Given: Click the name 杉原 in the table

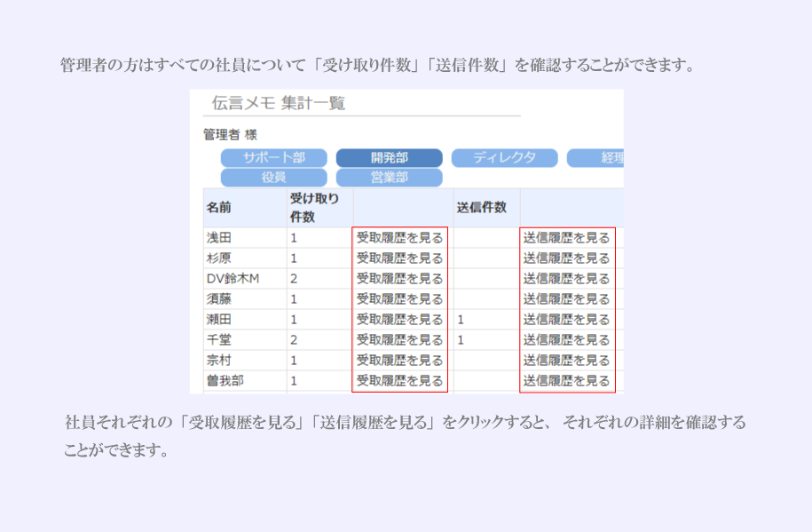Looking at the screenshot, I should click(x=219, y=258).
